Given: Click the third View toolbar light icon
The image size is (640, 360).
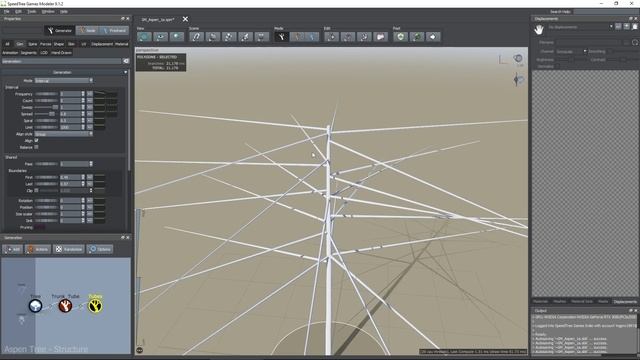Looking at the screenshot, I should pyautogui.click(x=177, y=37).
